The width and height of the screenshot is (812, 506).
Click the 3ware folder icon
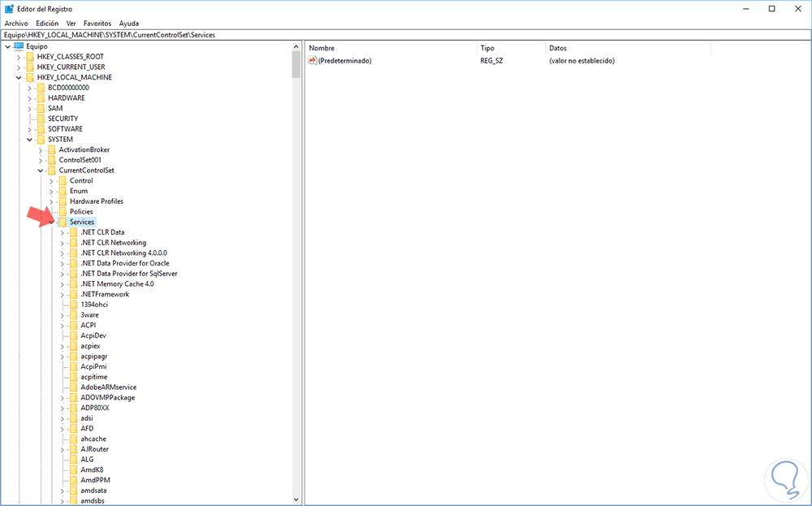pyautogui.click(x=74, y=315)
